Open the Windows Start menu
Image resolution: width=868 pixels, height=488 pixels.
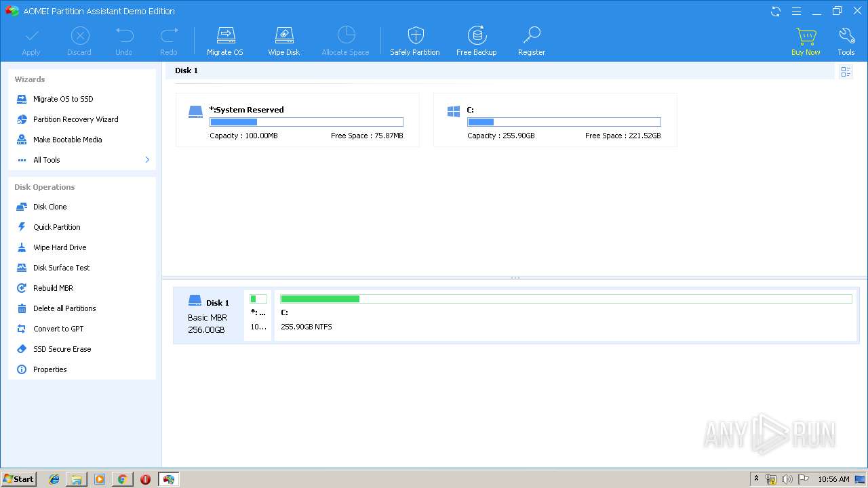click(x=19, y=479)
